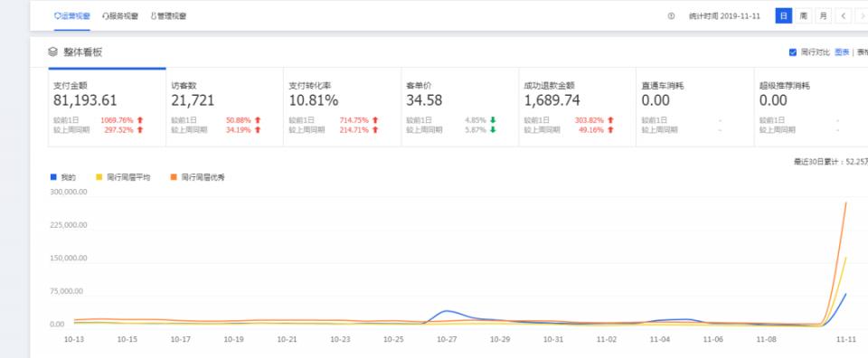Select the 直通车消耗 metric card
Viewport: 868px width, 358px height.
click(x=695, y=108)
